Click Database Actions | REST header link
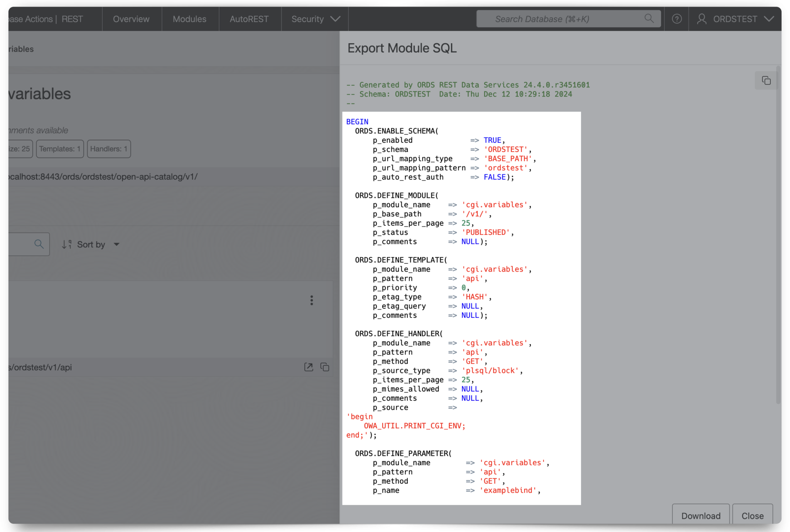Screen dimensions: 790x532 (46, 19)
